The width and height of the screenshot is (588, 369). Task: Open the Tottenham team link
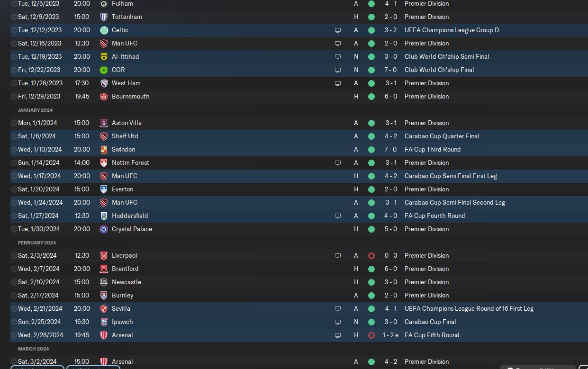(127, 17)
